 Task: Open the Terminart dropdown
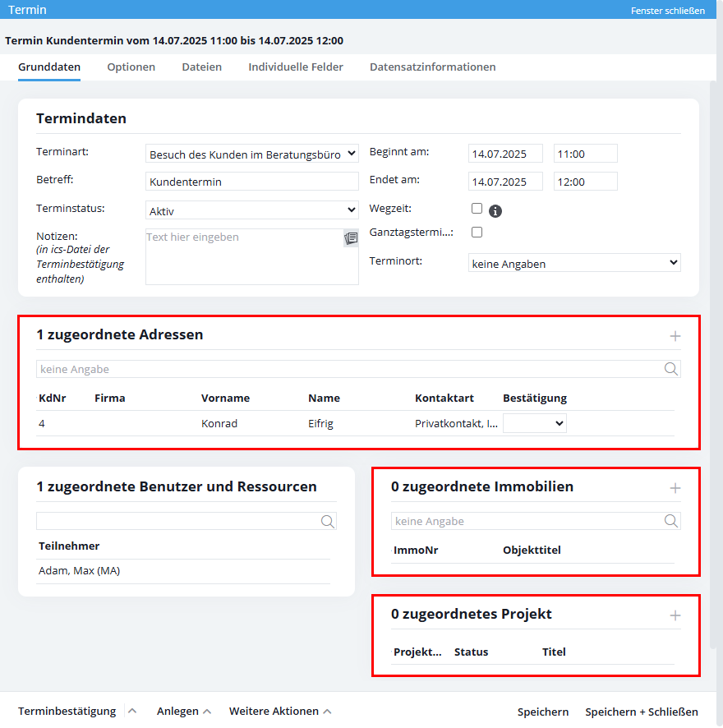[x=251, y=154]
